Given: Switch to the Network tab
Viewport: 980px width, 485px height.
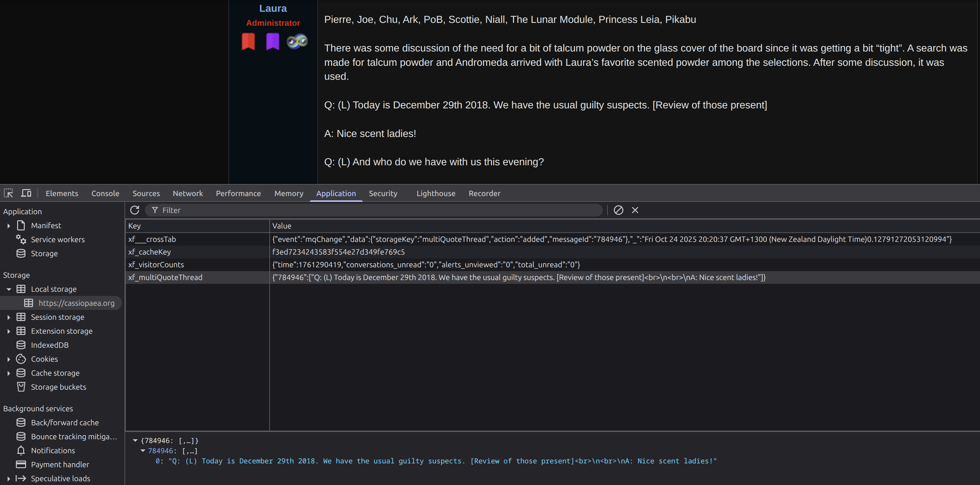Looking at the screenshot, I should [x=188, y=193].
